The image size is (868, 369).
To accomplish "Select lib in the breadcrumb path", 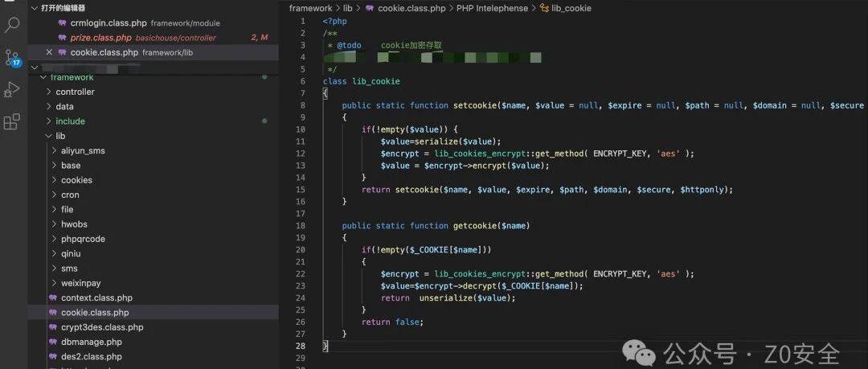I will 348,8.
